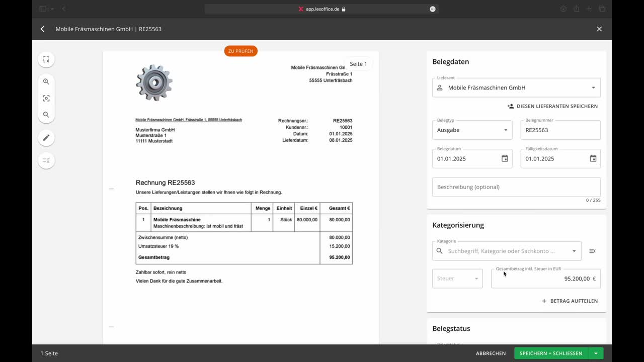Screen dimensions: 644x362
Task: Open a new browser tab with plus
Action: point(589,9)
